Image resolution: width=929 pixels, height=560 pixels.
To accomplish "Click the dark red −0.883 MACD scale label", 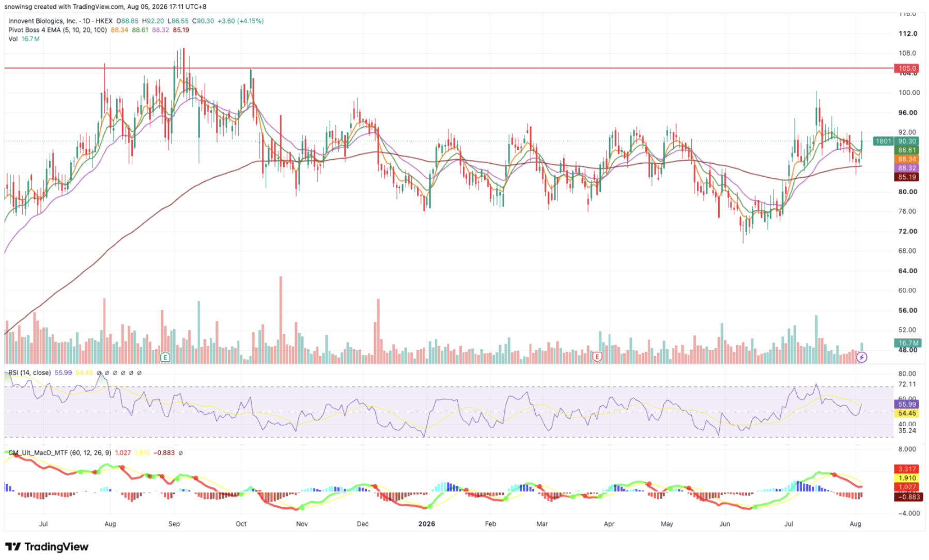I will click(908, 497).
